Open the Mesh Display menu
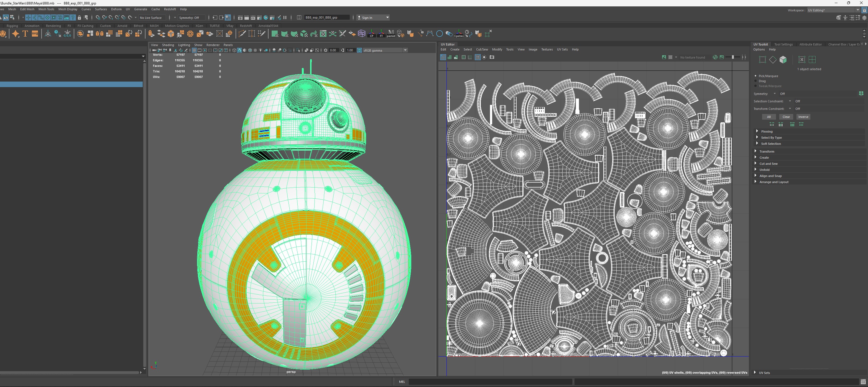 68,9
